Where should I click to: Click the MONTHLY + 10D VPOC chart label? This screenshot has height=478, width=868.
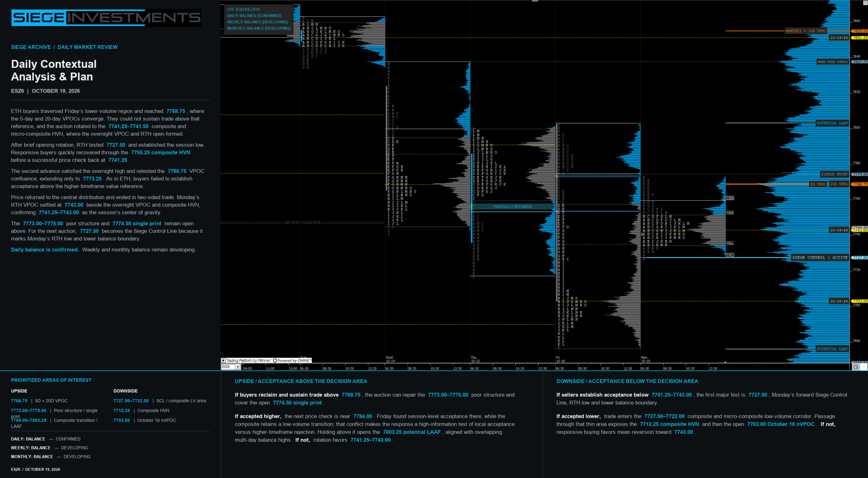[806, 31]
